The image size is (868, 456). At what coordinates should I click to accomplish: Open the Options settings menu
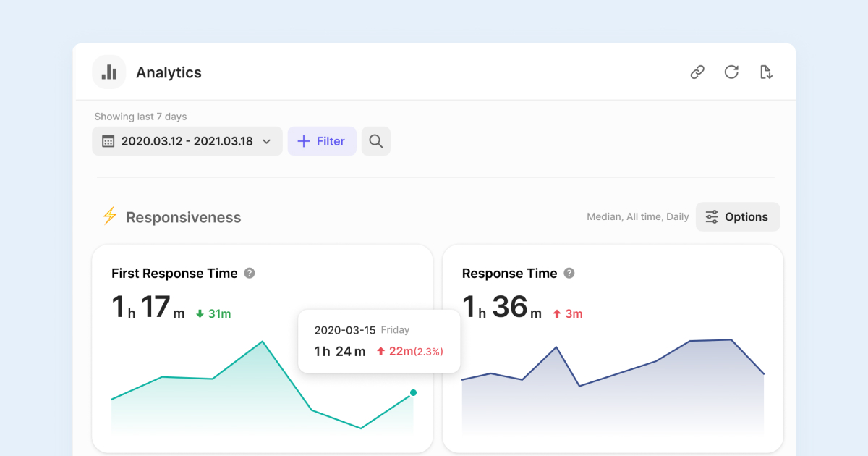tap(738, 217)
